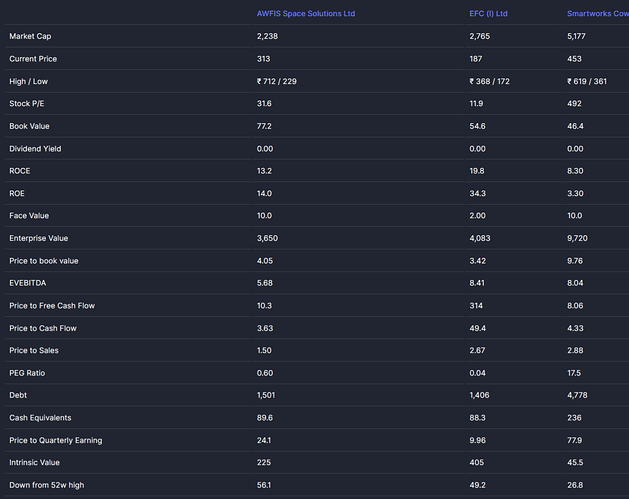Click EFC Stock P/E value 11.9
The width and height of the screenshot is (629, 499).
click(x=476, y=103)
